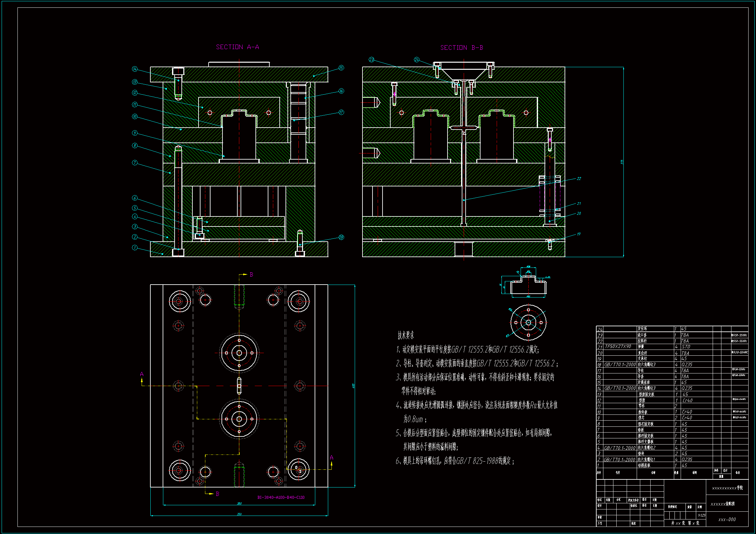Click the SECTION A-A title
The height and width of the screenshot is (534, 756).
point(237,47)
